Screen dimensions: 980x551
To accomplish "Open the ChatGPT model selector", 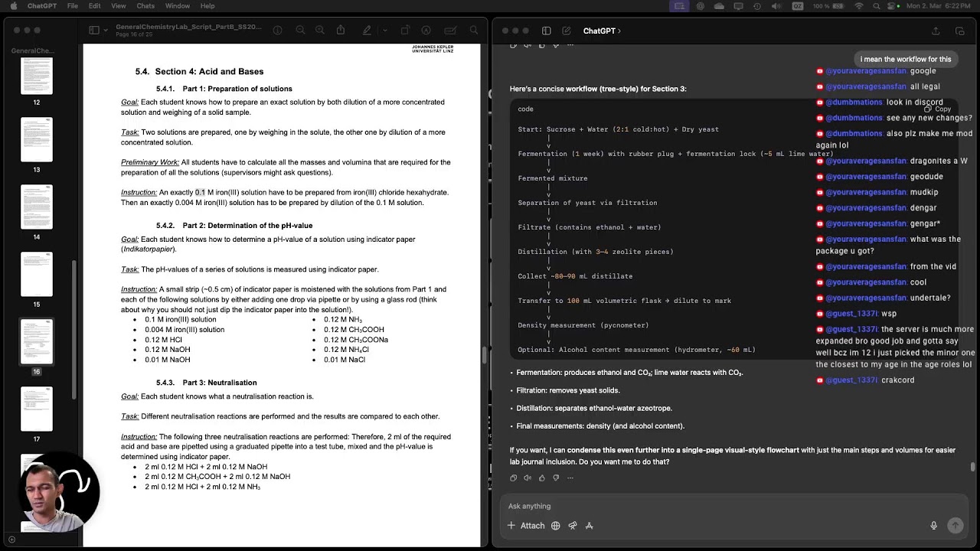I will coord(602,31).
